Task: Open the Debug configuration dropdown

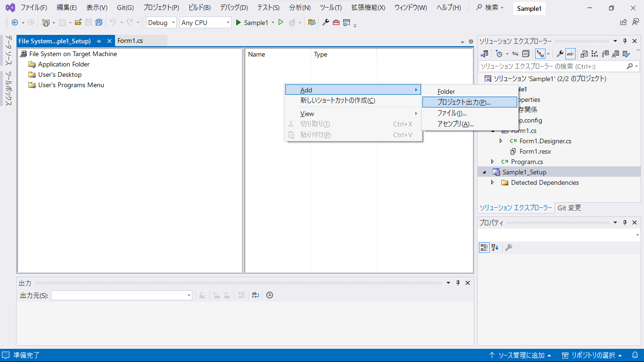Action: coord(161,23)
